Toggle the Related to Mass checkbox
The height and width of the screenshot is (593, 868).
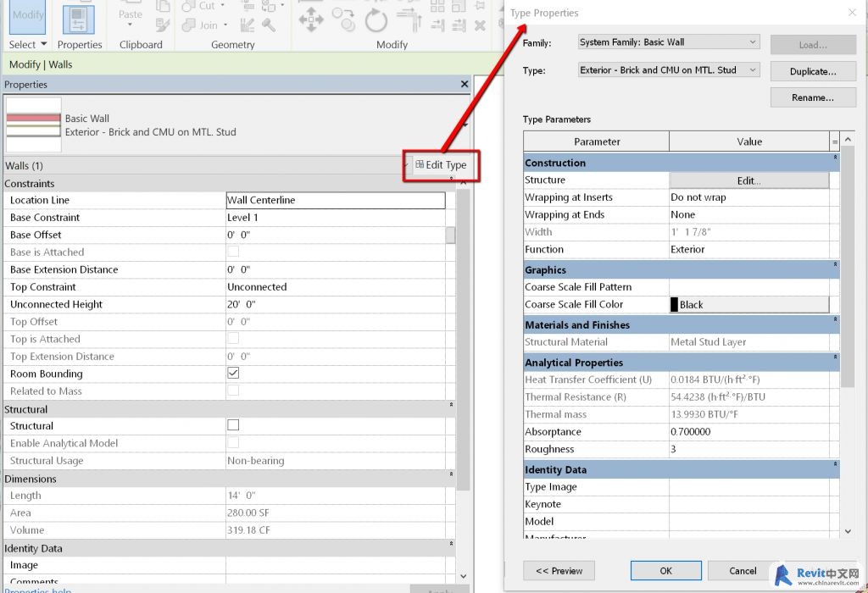233,391
